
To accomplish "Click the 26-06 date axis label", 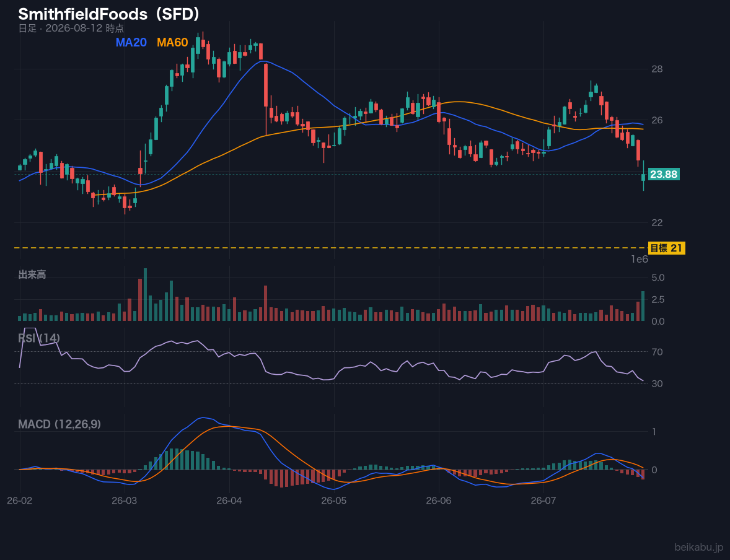I will [439, 501].
